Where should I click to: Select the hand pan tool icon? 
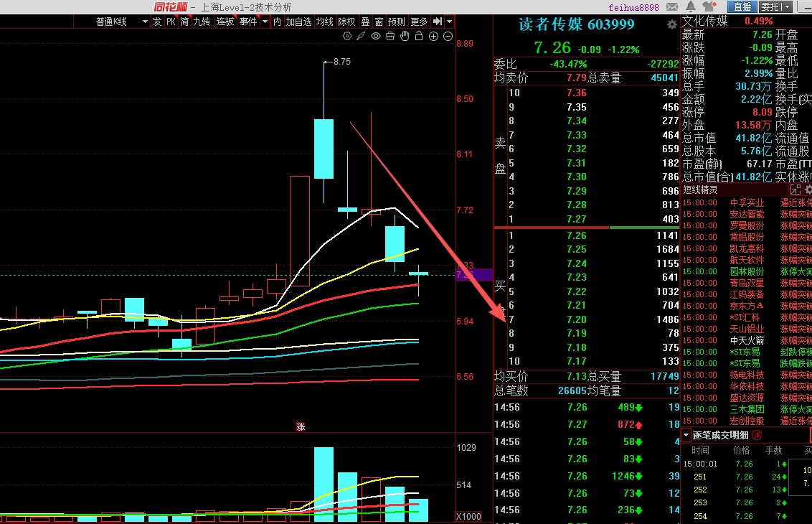pos(405,36)
